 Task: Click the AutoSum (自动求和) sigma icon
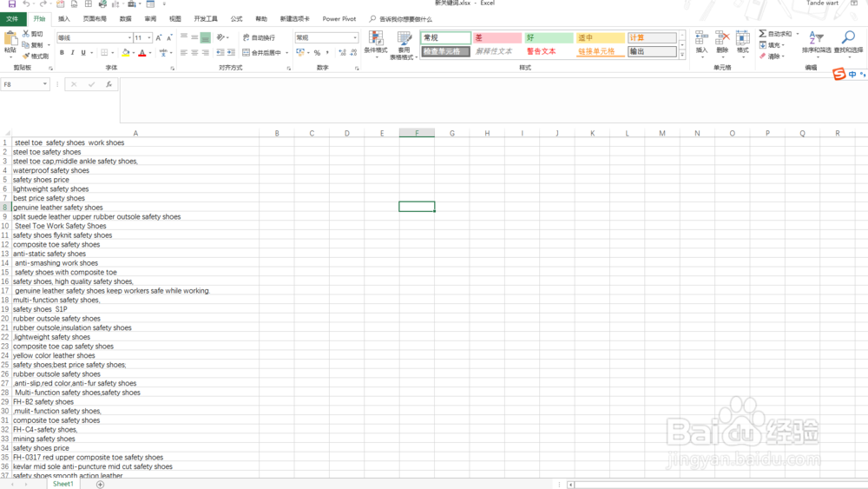pos(763,34)
